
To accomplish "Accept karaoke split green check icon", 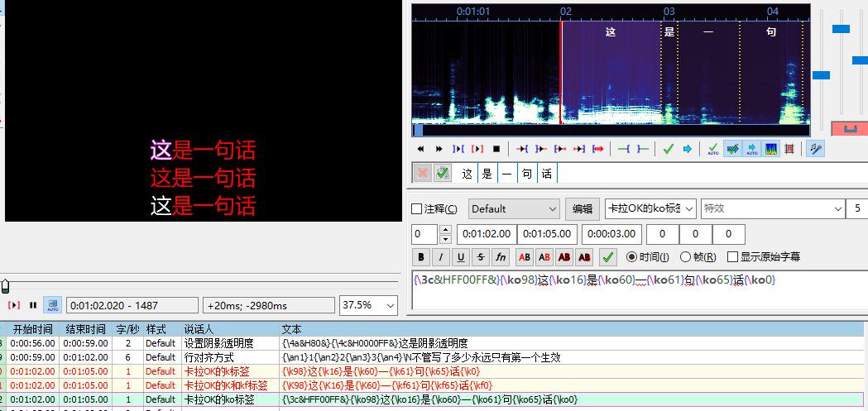I will coord(442,173).
